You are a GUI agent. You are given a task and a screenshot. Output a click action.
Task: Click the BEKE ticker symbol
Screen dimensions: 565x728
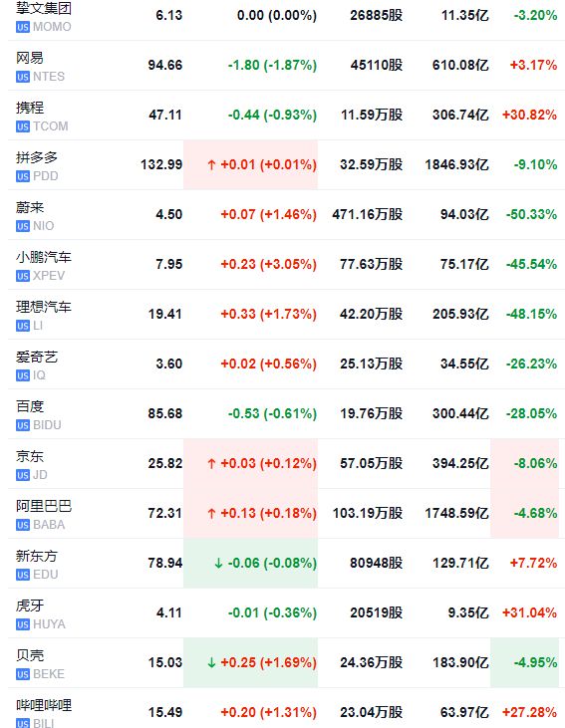(x=48, y=674)
